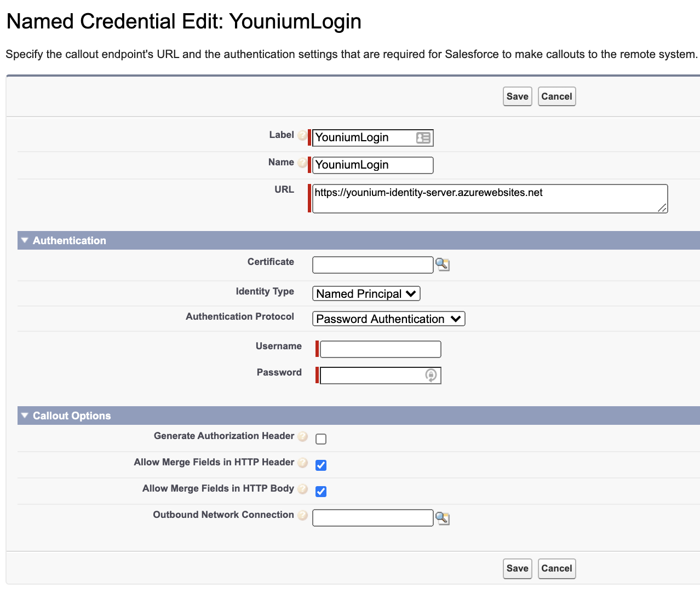Click the 'Password' field label
Viewport: 700px width, 600px height.
[x=279, y=372]
